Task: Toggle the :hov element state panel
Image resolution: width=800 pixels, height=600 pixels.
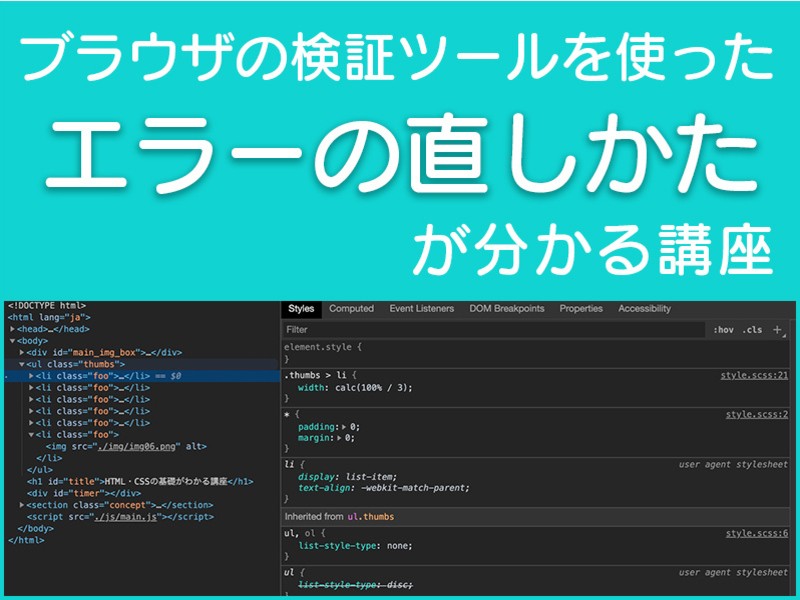Action: click(721, 329)
